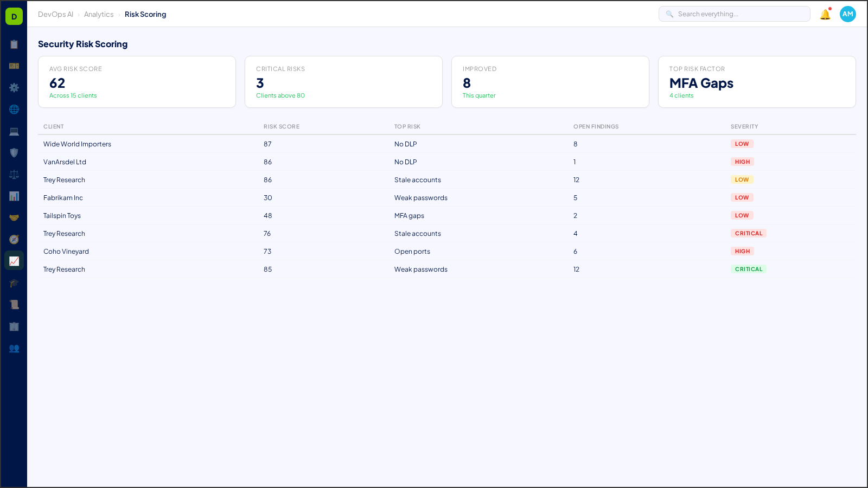
Task: Open the laptop devices section
Action: point(14,131)
